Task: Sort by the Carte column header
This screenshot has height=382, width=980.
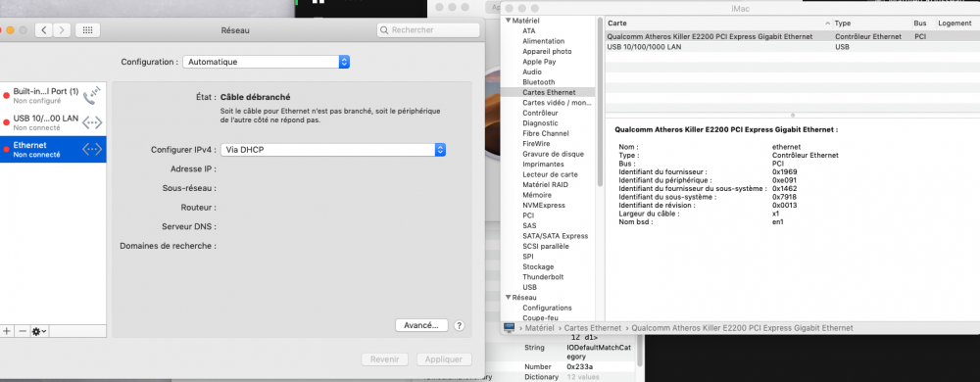Action: (x=718, y=24)
